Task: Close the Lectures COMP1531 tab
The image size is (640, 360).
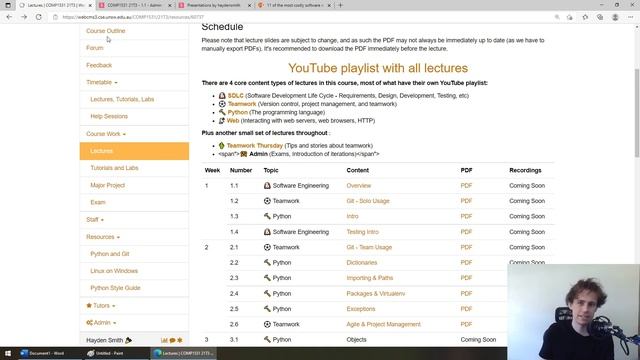Action: coord(90,5)
